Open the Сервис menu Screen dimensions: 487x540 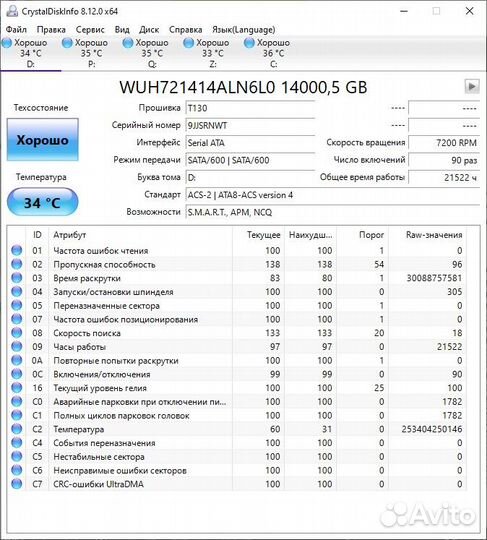(90, 30)
